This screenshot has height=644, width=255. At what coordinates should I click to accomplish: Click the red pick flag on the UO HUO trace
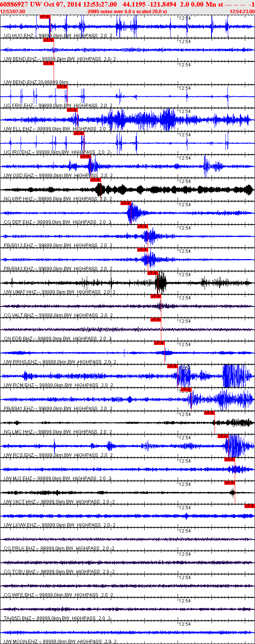(x=45, y=17)
